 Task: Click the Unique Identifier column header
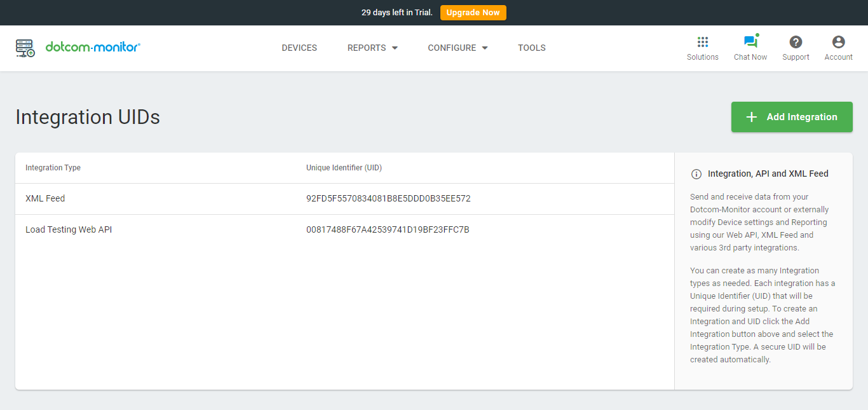[344, 167]
